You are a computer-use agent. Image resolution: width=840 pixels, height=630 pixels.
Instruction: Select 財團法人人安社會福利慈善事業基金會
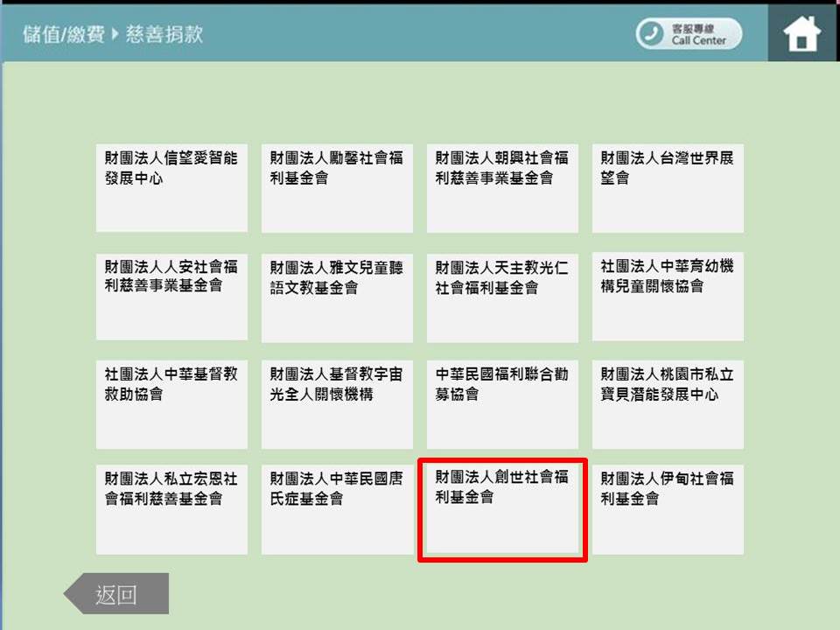[x=172, y=297]
